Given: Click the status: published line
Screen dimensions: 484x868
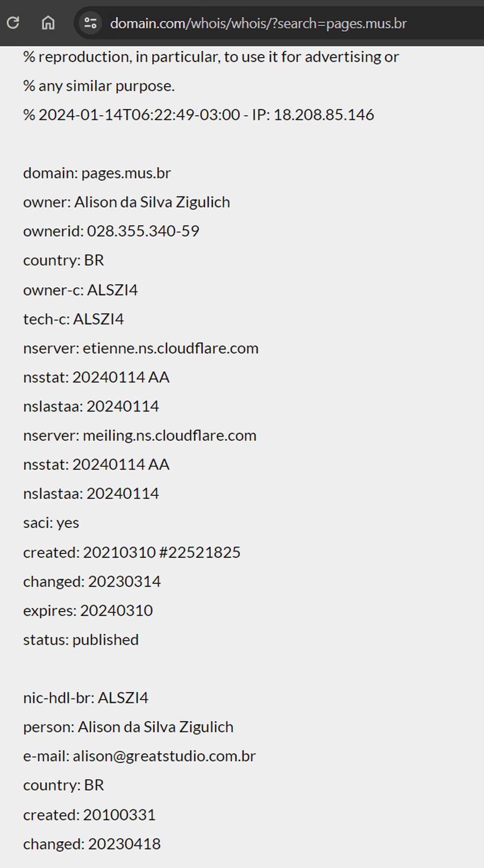Looking at the screenshot, I should [x=81, y=640].
